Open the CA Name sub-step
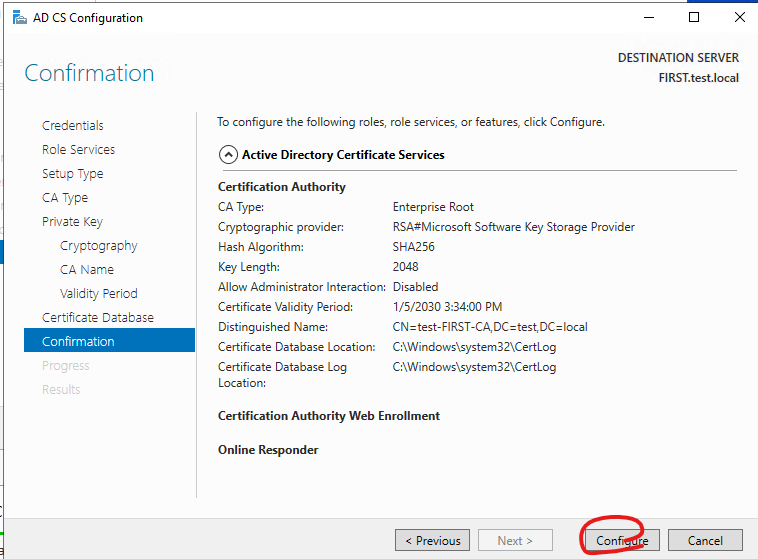This screenshot has width=758, height=559. point(87,270)
